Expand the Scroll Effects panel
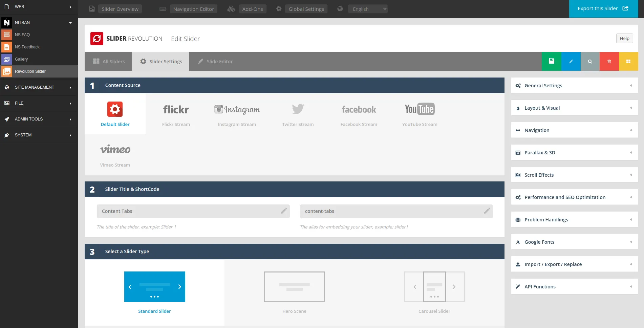Viewport: 644px width, 328px height. tap(575, 175)
